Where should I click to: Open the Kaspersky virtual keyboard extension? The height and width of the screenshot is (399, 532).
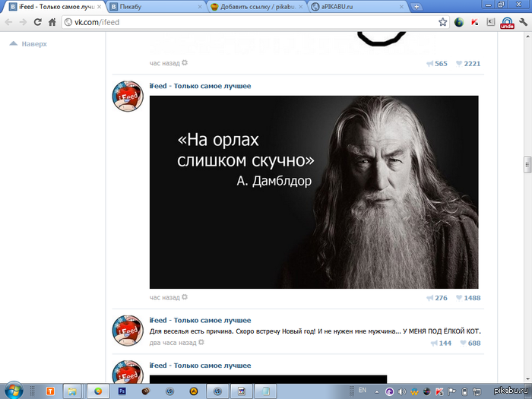[x=491, y=22]
